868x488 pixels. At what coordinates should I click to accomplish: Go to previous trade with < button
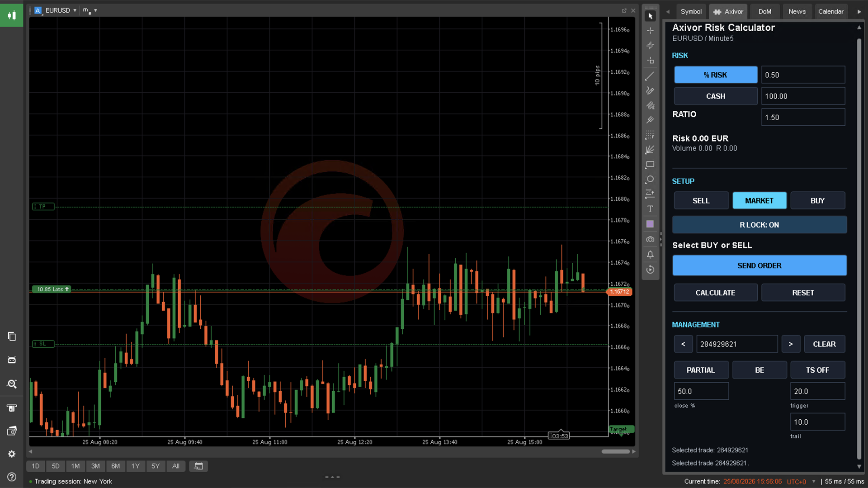pos(683,344)
